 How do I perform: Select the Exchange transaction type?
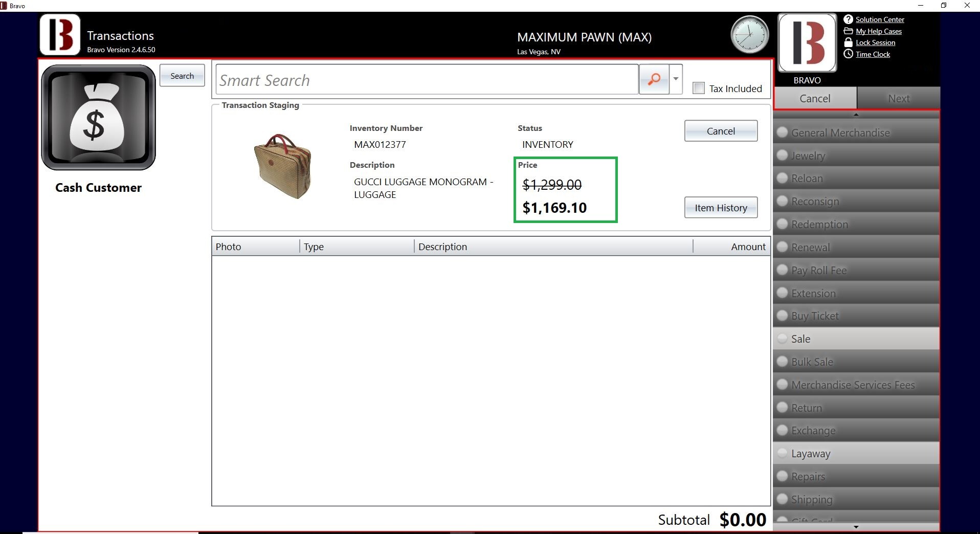coord(856,430)
